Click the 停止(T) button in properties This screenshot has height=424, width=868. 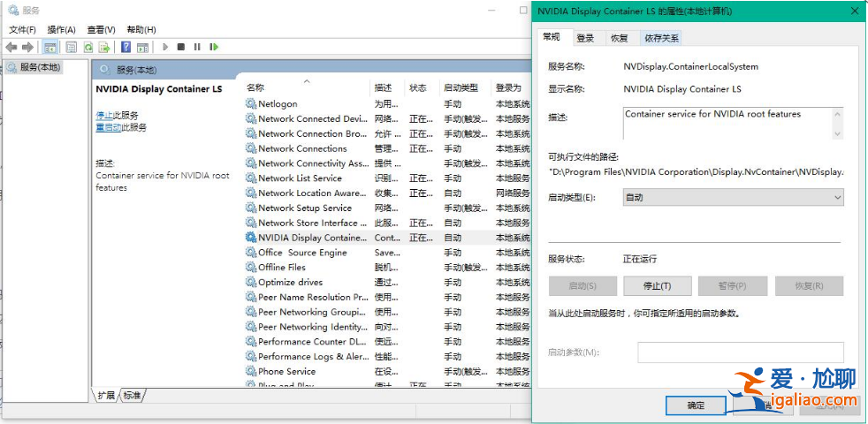658,286
